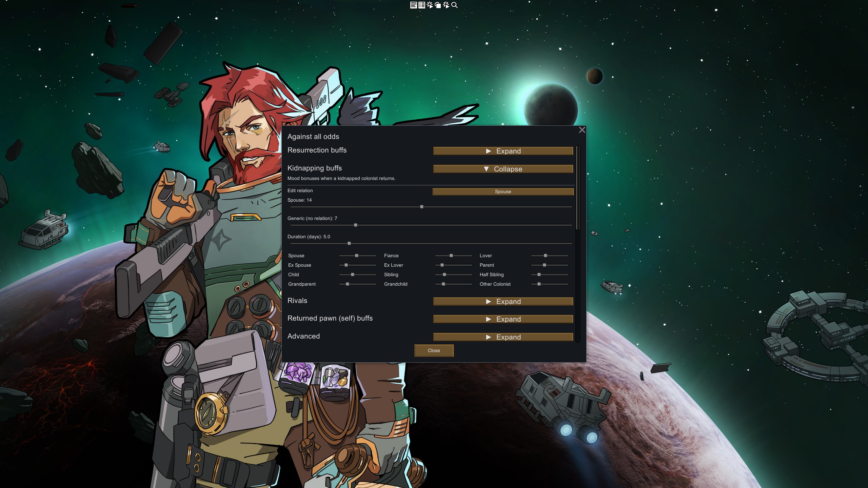Click the small Lover slider
This screenshot has height=488, width=868.
pyautogui.click(x=550, y=256)
